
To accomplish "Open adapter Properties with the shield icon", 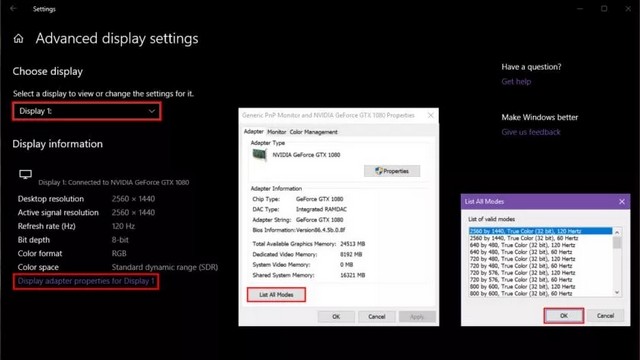I will click(x=392, y=171).
